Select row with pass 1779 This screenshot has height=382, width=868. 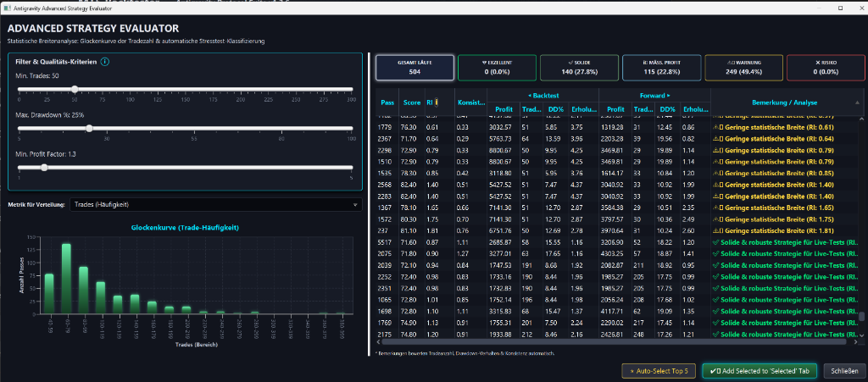pos(616,127)
